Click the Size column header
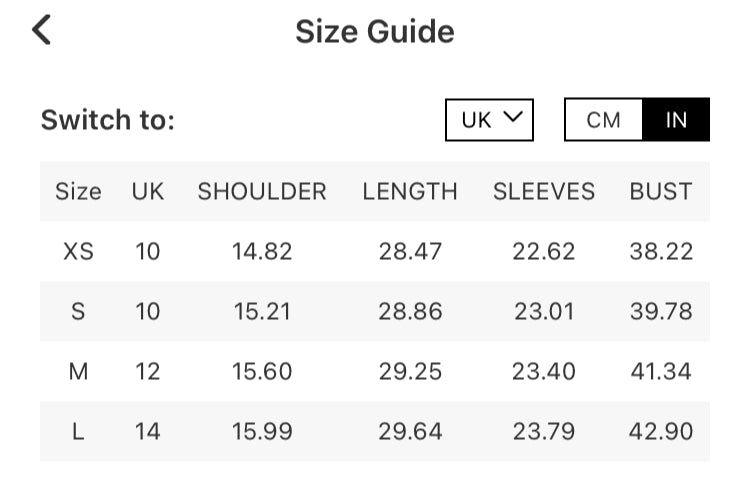This screenshot has width=750, height=493. pyautogui.click(x=78, y=191)
